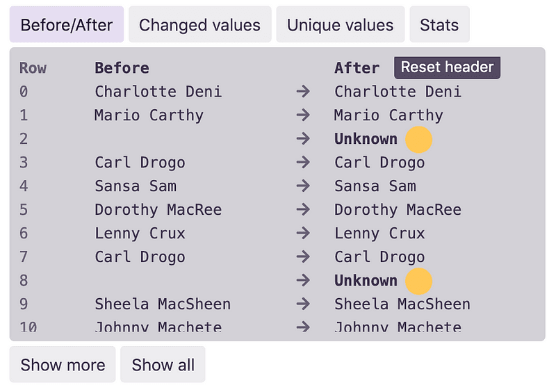Click the Reset header button

pos(447,67)
